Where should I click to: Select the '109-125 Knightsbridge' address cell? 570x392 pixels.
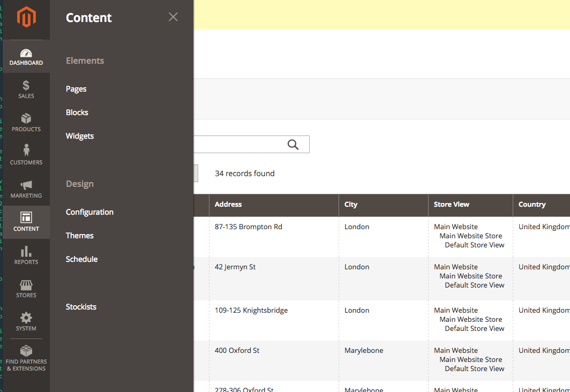tap(274, 320)
